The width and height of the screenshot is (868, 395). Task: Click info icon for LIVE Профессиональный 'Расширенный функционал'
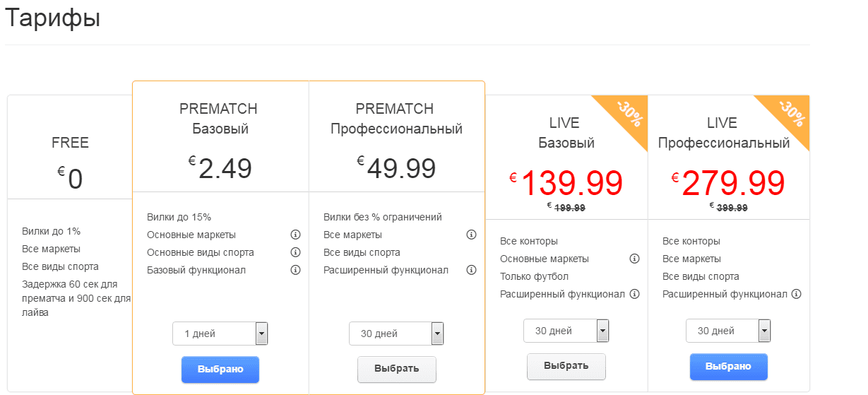797,294
